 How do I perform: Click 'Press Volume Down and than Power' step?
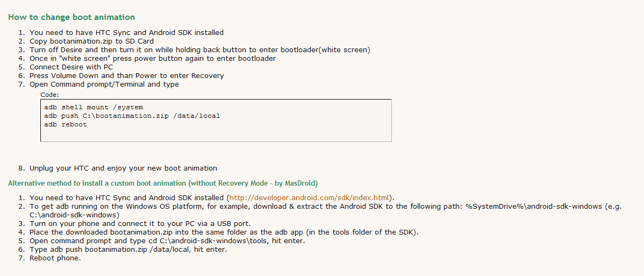pos(126,76)
